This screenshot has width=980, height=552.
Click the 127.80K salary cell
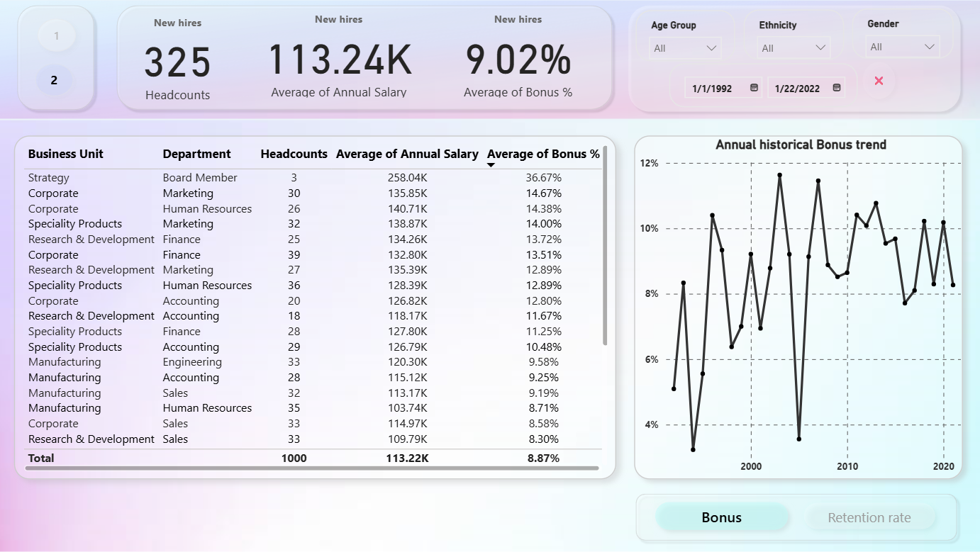click(407, 332)
